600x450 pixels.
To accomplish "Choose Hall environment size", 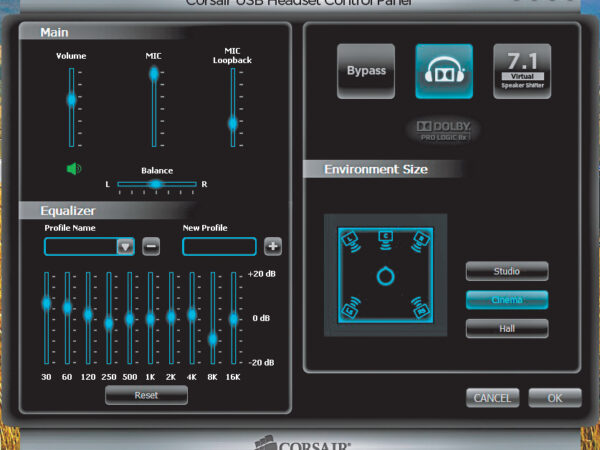I will pos(506,328).
